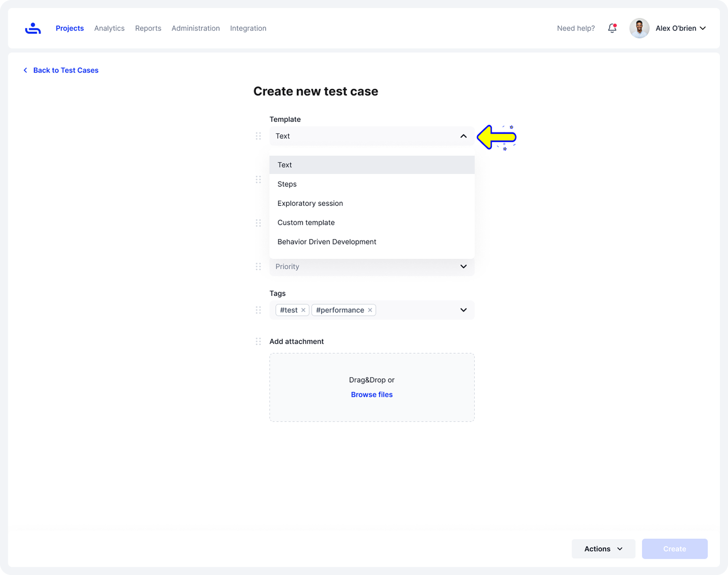The height and width of the screenshot is (575, 728).
Task: Choose the Steps template option
Action: [372, 184]
